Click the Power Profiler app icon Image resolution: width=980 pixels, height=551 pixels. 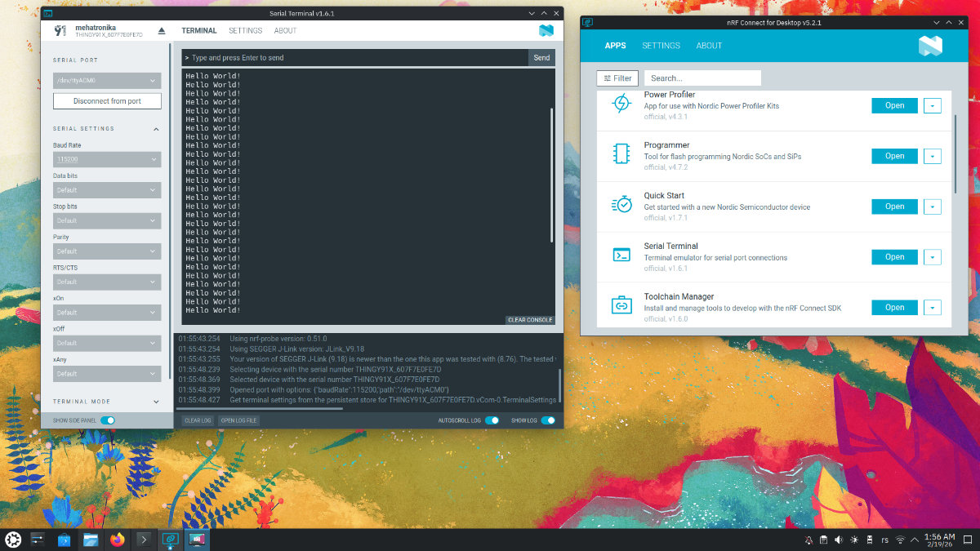point(621,104)
